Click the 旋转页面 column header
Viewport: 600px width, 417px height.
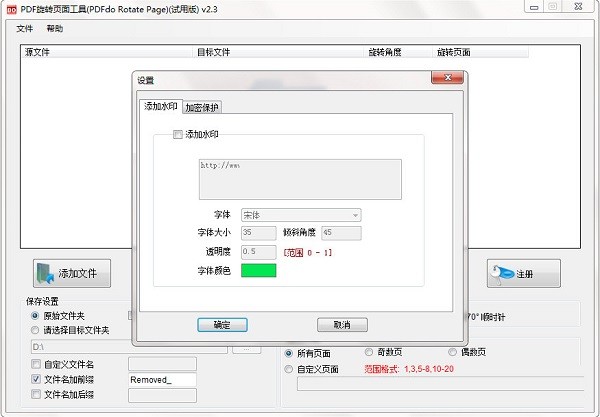(481, 52)
